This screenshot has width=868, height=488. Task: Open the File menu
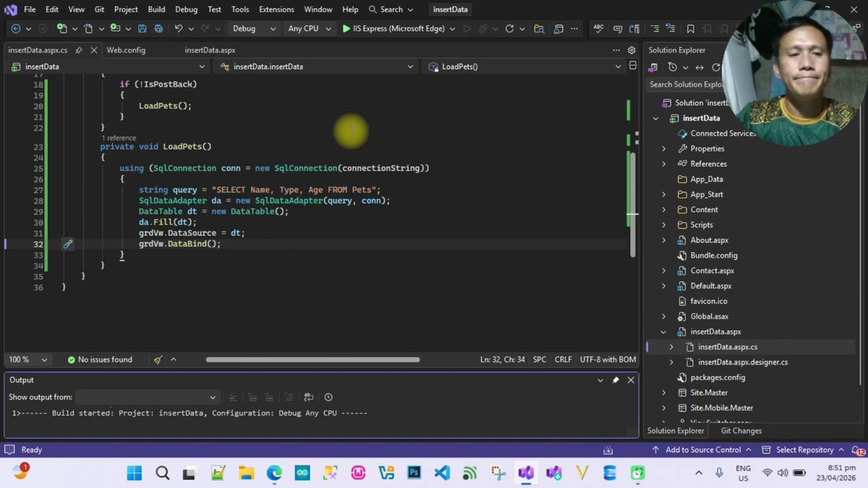click(x=30, y=9)
